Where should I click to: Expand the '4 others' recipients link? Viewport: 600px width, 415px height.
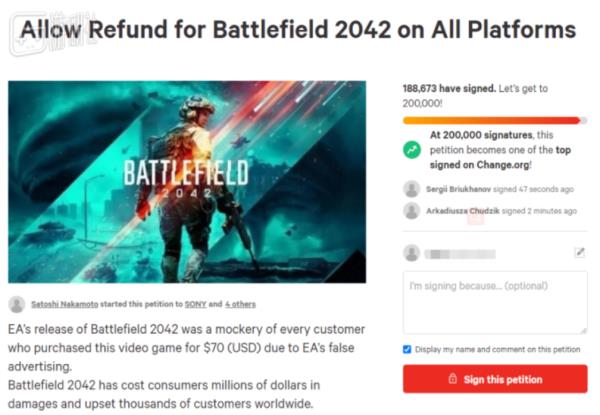(x=239, y=304)
